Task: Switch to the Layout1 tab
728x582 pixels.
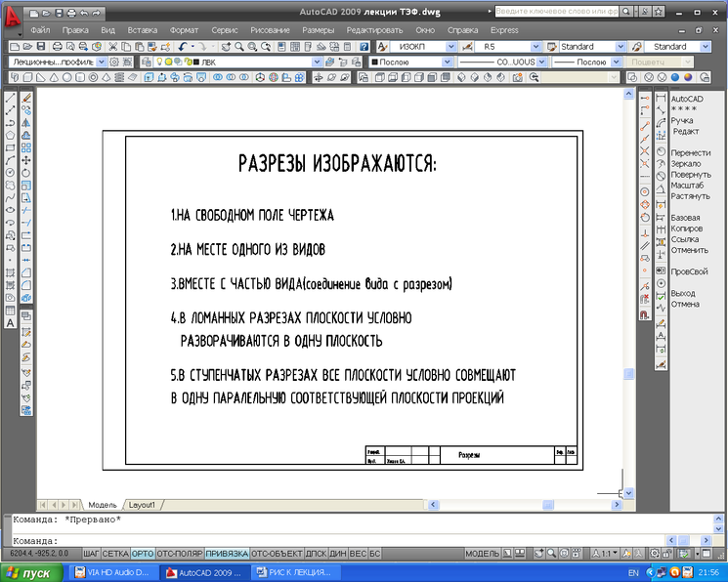Action: click(142, 505)
